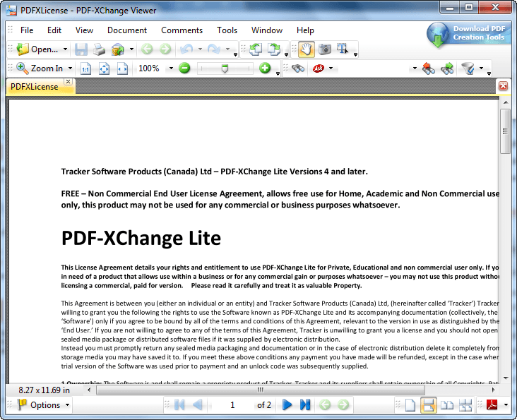
Task: Select the Hand tool
Action: [307, 49]
